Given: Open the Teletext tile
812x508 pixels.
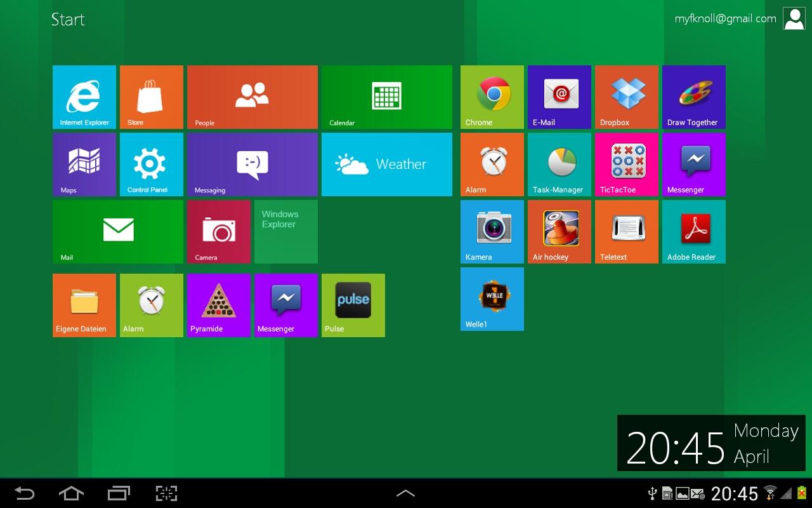Looking at the screenshot, I should [x=627, y=232].
